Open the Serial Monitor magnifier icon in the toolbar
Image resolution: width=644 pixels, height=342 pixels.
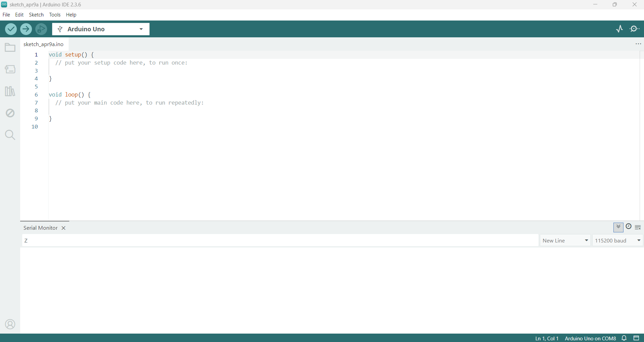(x=635, y=29)
